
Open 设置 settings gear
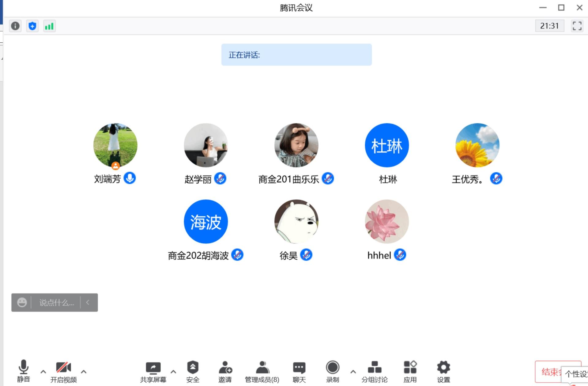click(x=443, y=372)
